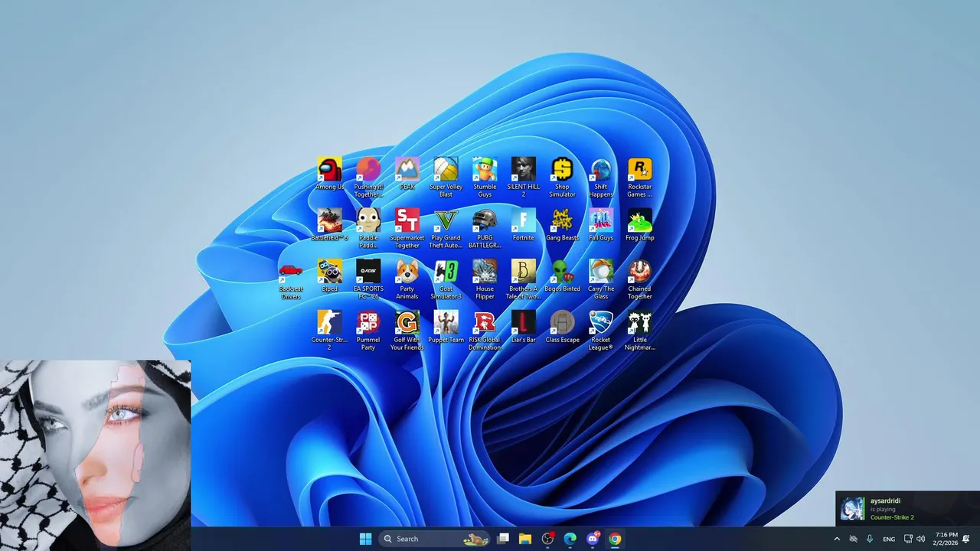The image size is (980, 551).
Task: Select the Little Nightmares icon
Action: pyautogui.click(x=640, y=331)
